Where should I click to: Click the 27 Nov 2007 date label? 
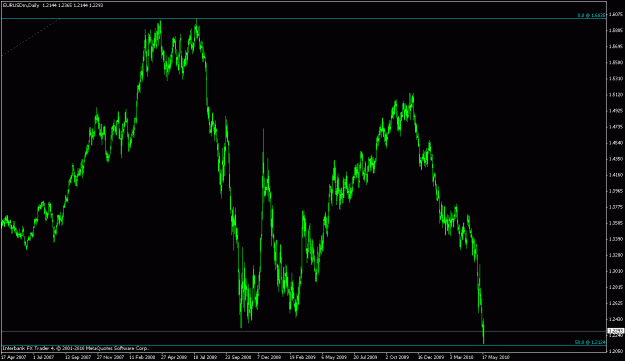click(x=110, y=357)
